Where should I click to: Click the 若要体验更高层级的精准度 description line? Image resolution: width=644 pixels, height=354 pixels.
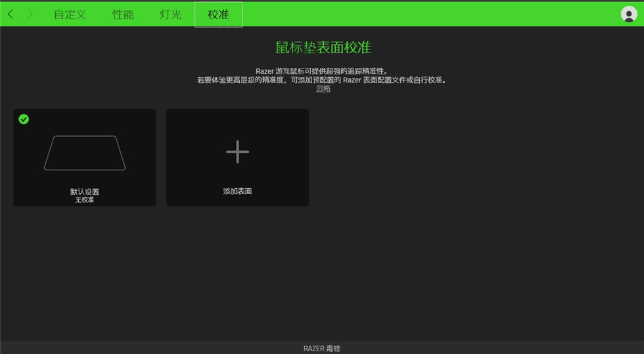[322, 80]
